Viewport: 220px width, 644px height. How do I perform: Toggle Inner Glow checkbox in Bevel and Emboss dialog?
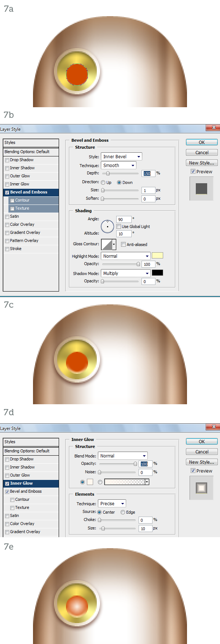click(7, 184)
